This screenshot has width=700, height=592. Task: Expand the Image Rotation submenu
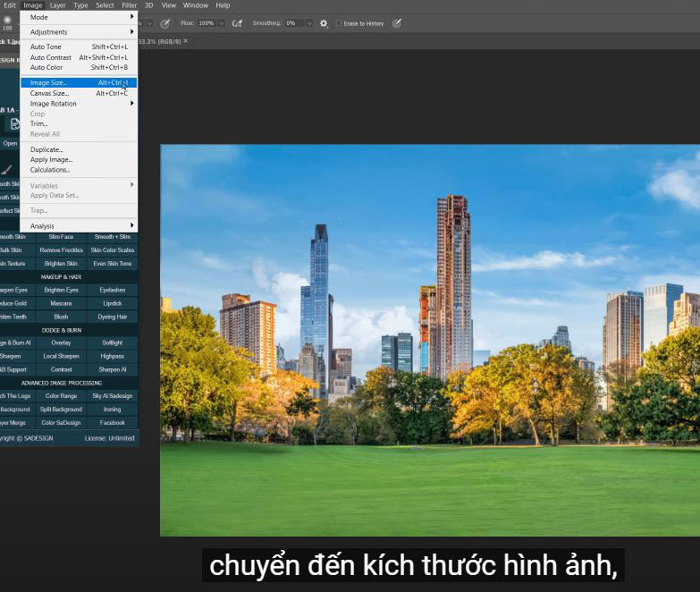coord(79,104)
